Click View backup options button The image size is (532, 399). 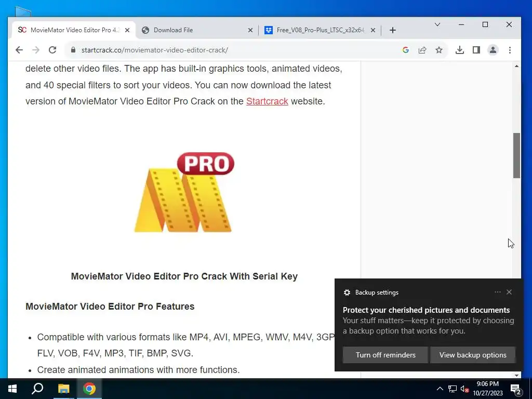[x=473, y=355]
